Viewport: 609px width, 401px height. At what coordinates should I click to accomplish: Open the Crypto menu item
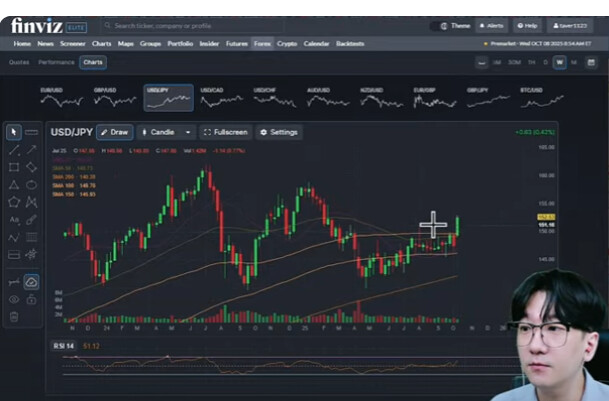(x=287, y=44)
